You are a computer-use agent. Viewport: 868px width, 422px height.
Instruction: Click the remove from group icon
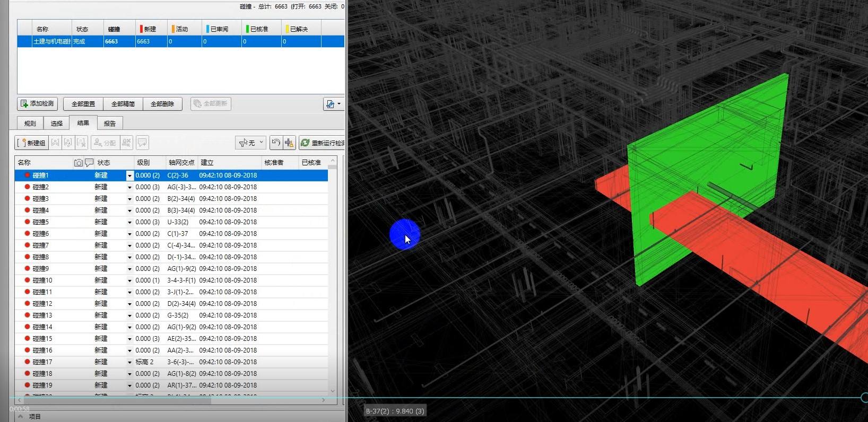coord(68,143)
